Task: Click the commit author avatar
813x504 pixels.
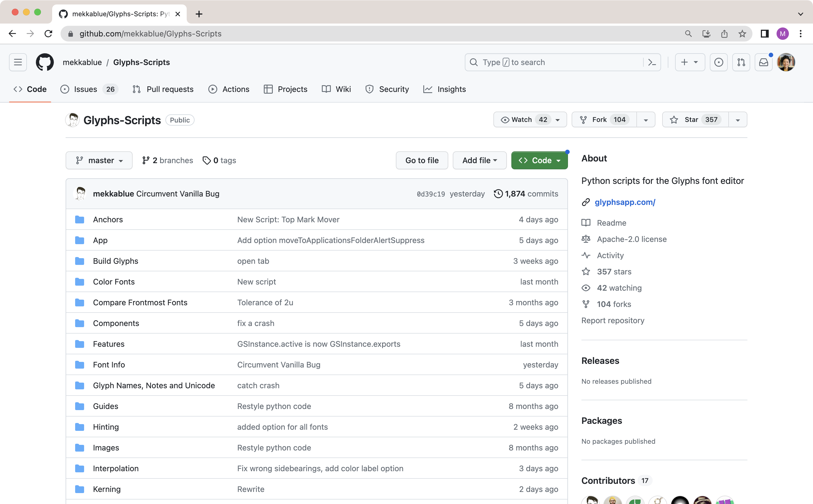Action: 80,194
